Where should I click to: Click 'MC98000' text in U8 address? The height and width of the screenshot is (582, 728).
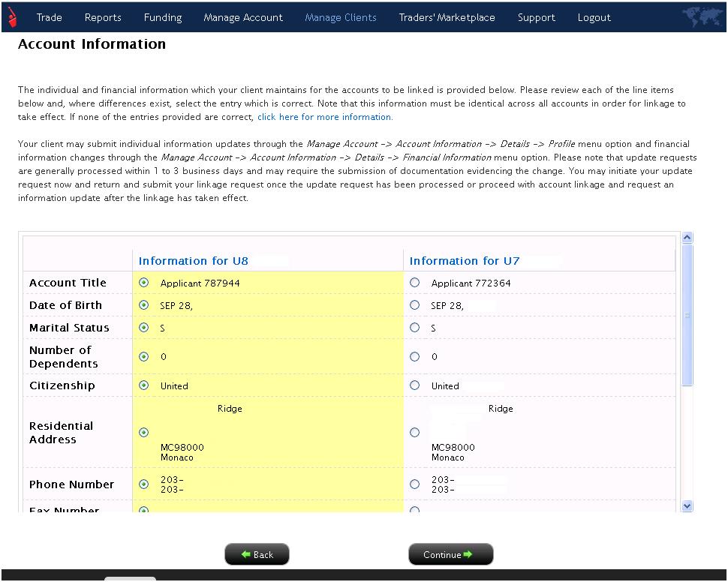[182, 448]
